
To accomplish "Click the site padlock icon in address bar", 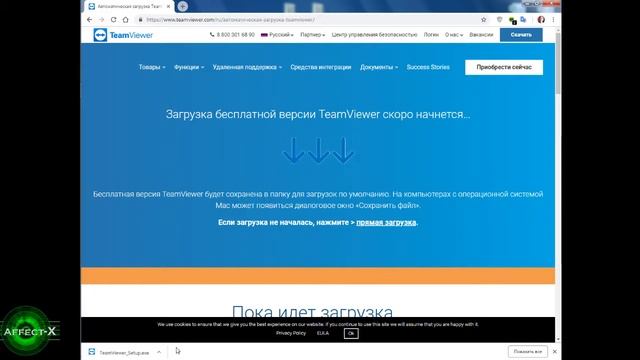I will 140,20.
